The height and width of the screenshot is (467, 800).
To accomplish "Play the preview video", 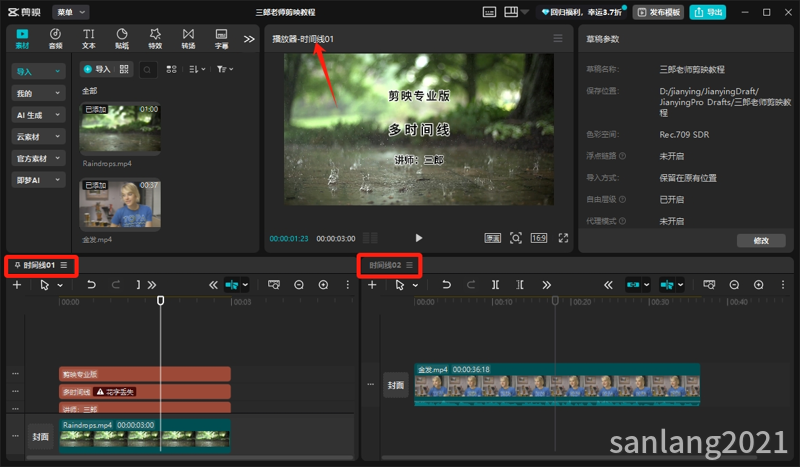I will [x=418, y=238].
